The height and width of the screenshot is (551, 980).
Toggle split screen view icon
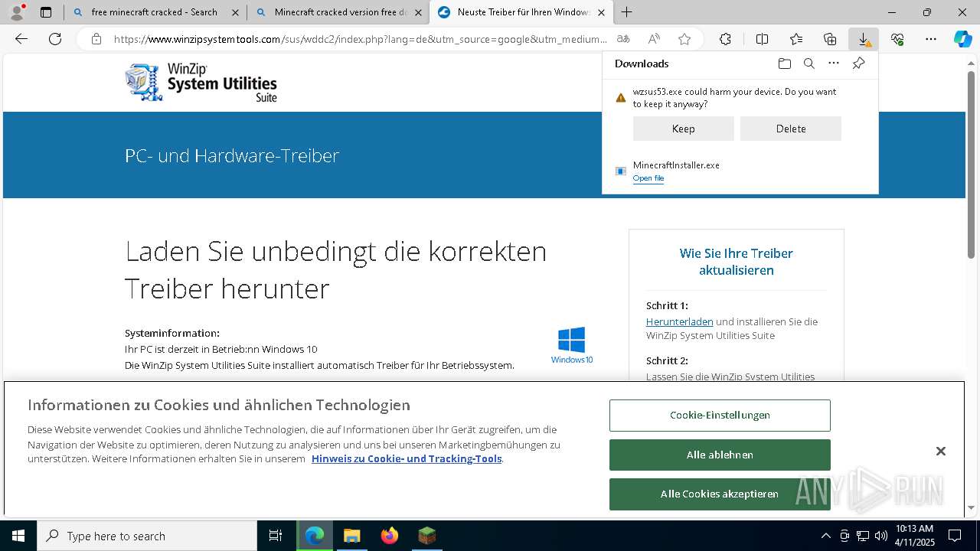pos(762,39)
